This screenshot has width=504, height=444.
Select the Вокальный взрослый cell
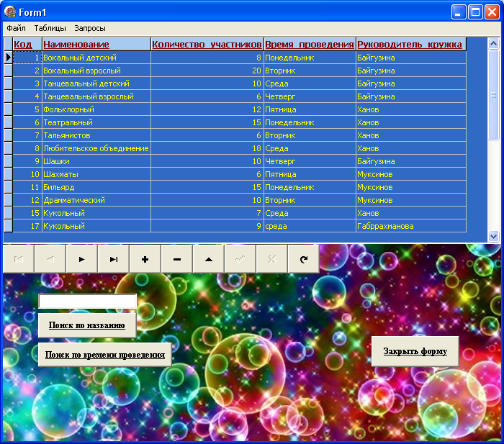[x=96, y=71]
